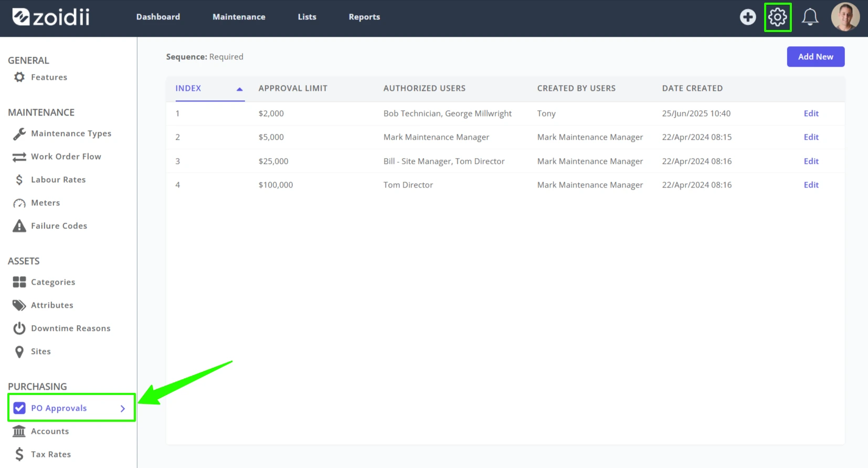
Task: Click the Downtime Reasons power icon
Action: [19, 328]
